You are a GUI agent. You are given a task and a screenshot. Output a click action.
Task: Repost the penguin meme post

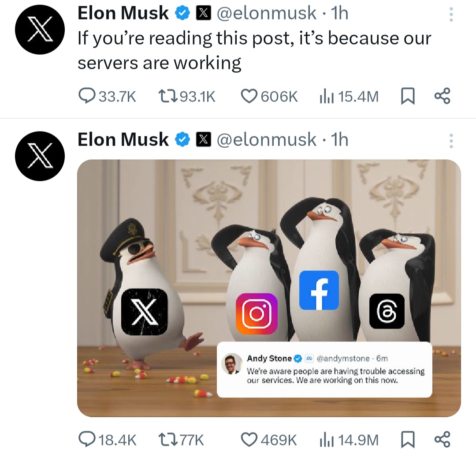point(167,439)
